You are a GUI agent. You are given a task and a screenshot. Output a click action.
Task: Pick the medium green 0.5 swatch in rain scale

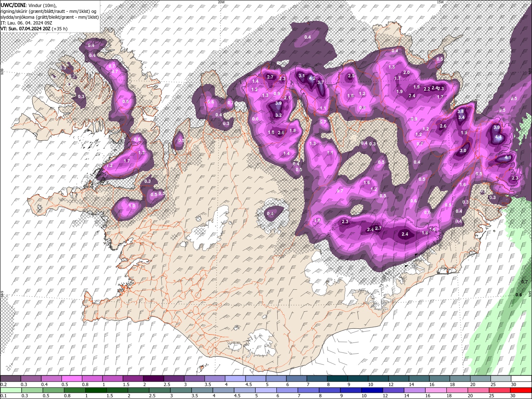tap(54, 390)
